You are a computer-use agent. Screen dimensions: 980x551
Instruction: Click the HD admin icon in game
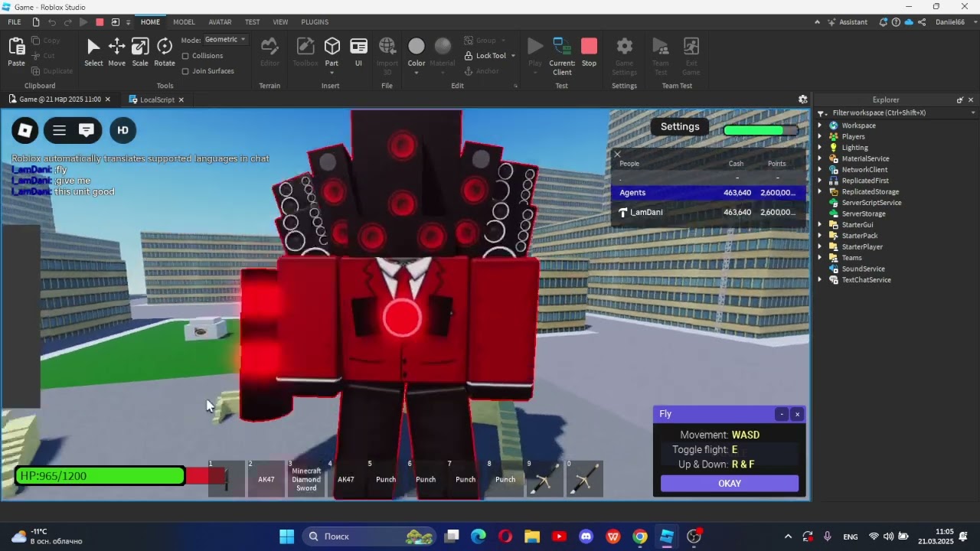(122, 130)
